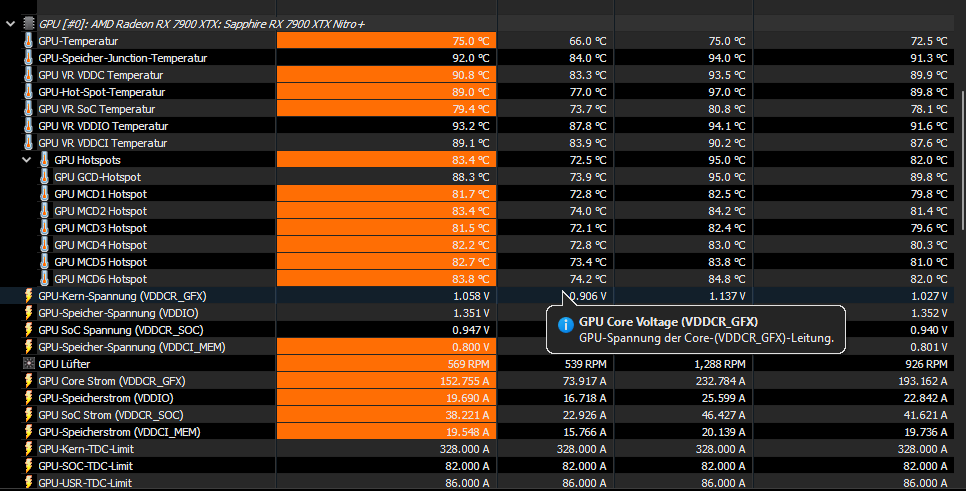Click thermometer icon of GPU MCD3 Hotspot
This screenshot has height=491, width=966.
(x=44, y=228)
